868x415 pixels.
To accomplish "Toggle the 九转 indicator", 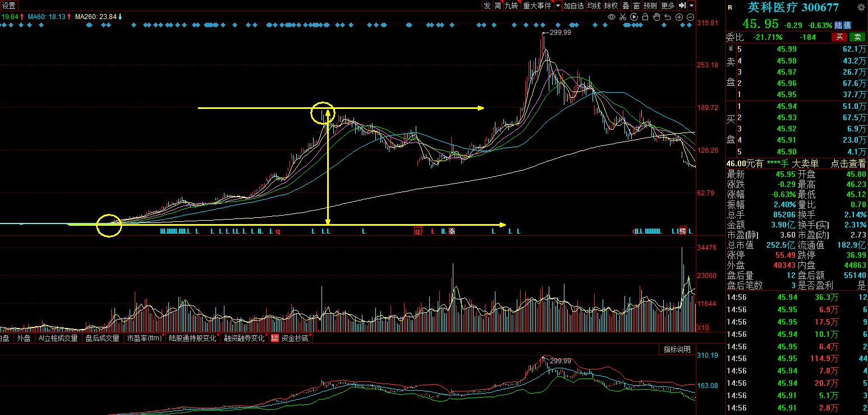I will [511, 6].
